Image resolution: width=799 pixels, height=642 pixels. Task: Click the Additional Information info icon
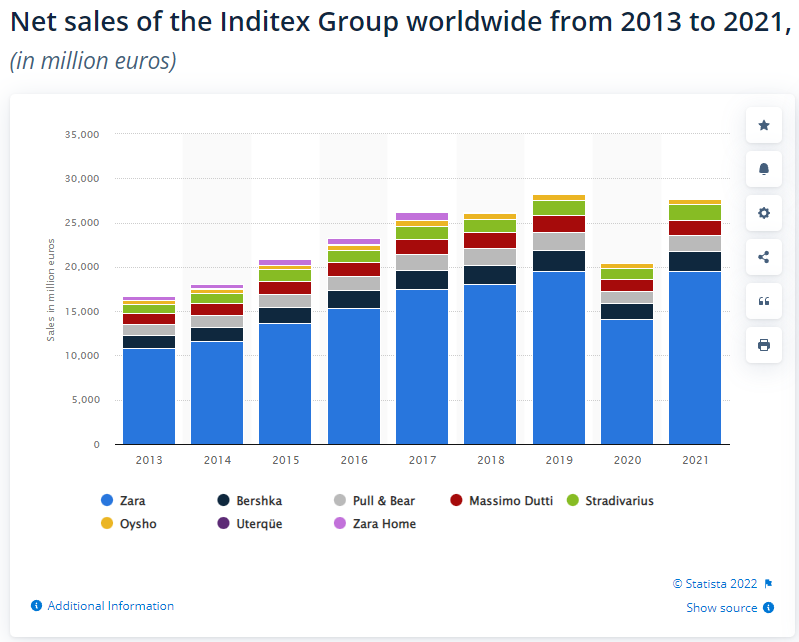[x=36, y=606]
